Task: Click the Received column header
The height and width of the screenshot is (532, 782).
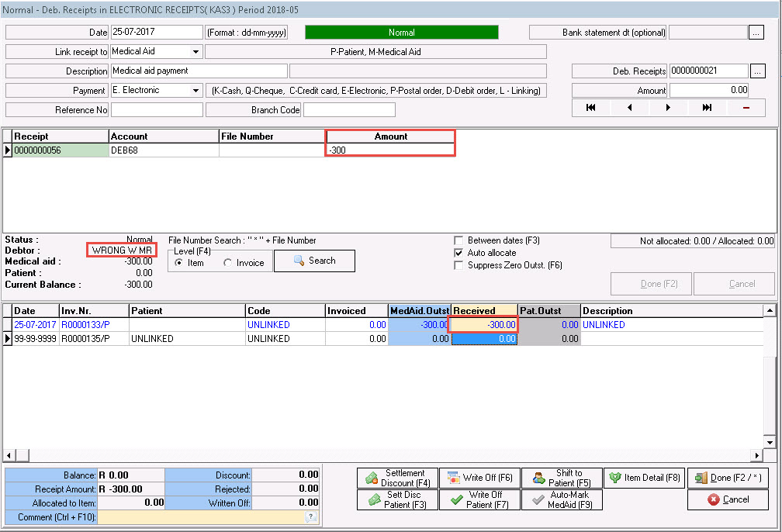Action: tap(484, 311)
